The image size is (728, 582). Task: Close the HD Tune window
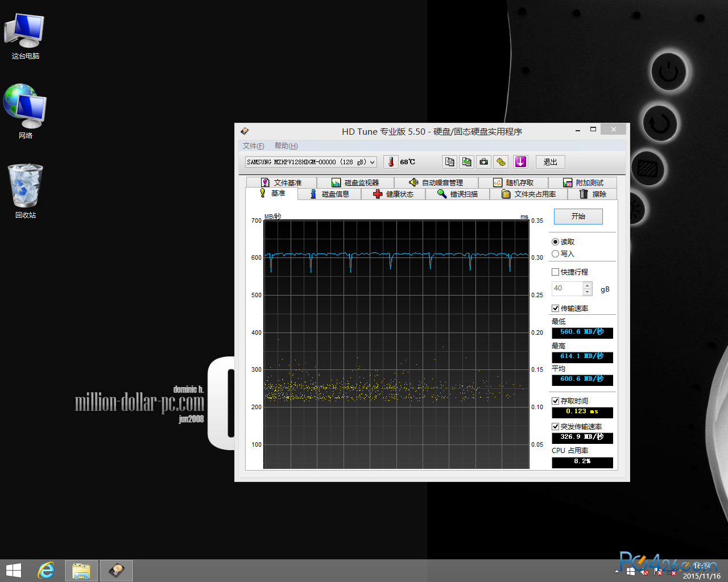(613, 130)
